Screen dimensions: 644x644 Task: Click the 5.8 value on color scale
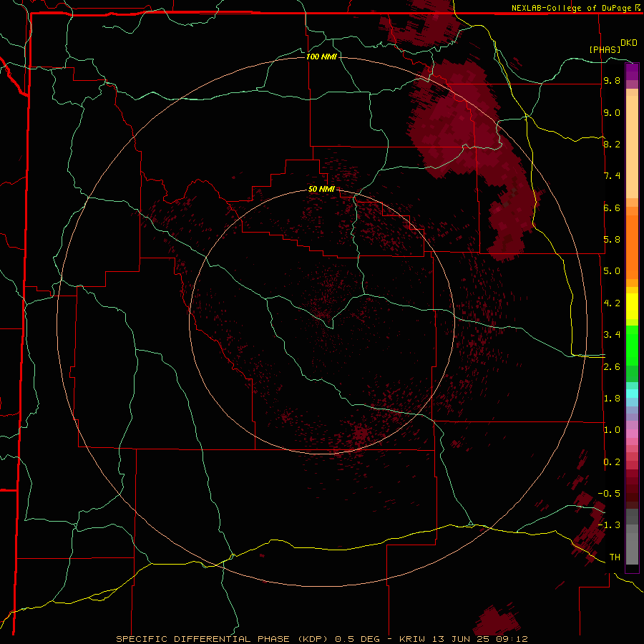pyautogui.click(x=612, y=240)
